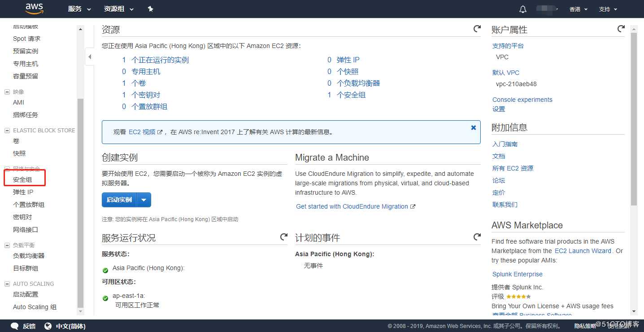Click external-link icon after CloudEndure Migration
This screenshot has width=644, height=332.
coord(413,206)
